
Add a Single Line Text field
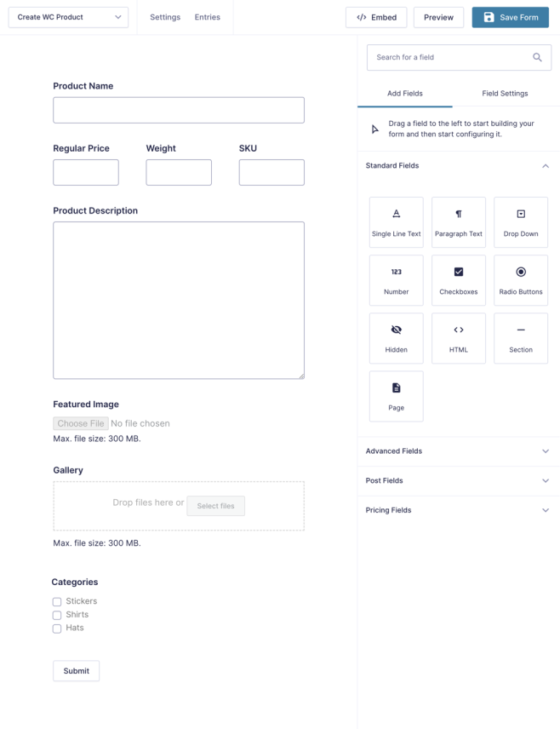[396, 222]
